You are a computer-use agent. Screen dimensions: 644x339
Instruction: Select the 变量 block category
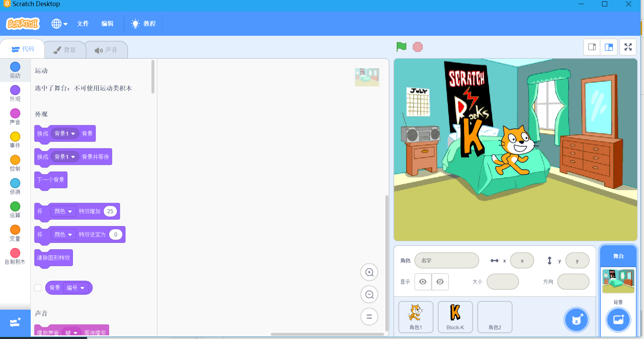(15, 233)
